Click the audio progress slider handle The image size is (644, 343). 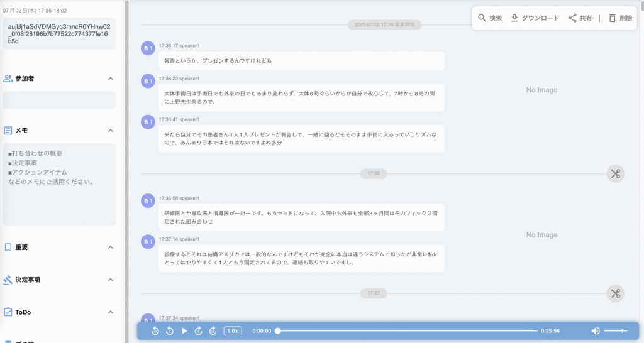tap(278, 330)
